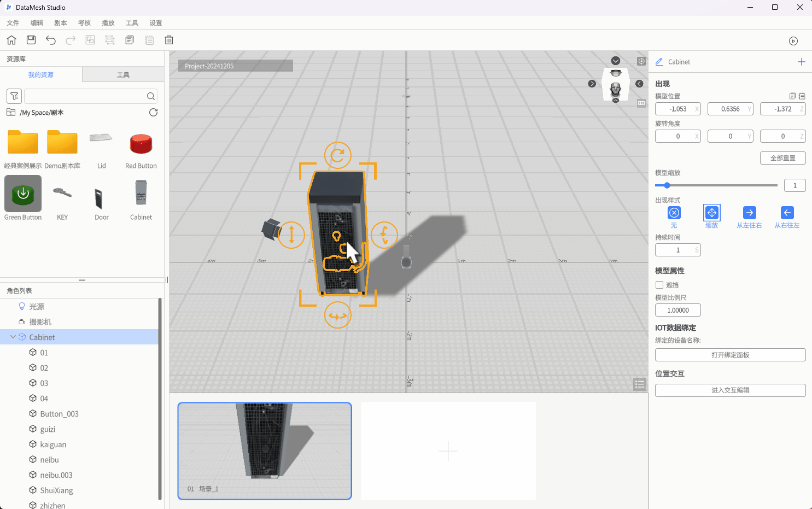812x509 pixels.
Task: Add a new scene with plus card
Action: pyautogui.click(x=448, y=451)
